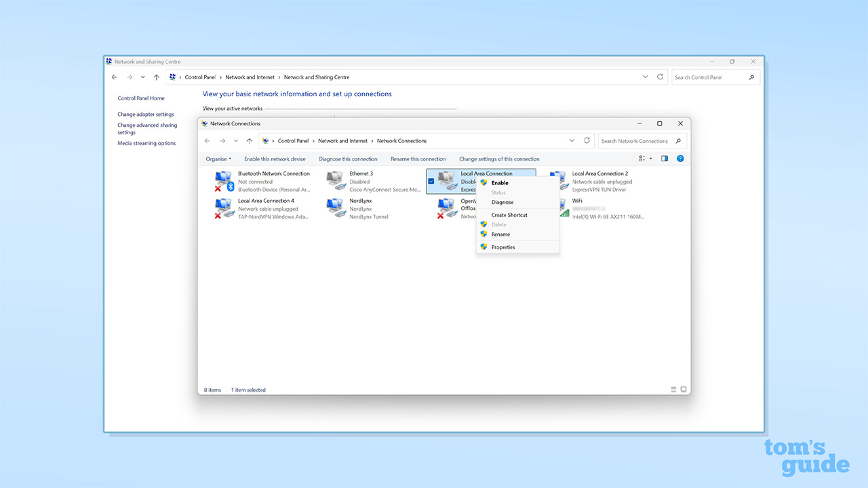The image size is (868, 488).
Task: Open Change adapter settings link
Action: [145, 115]
